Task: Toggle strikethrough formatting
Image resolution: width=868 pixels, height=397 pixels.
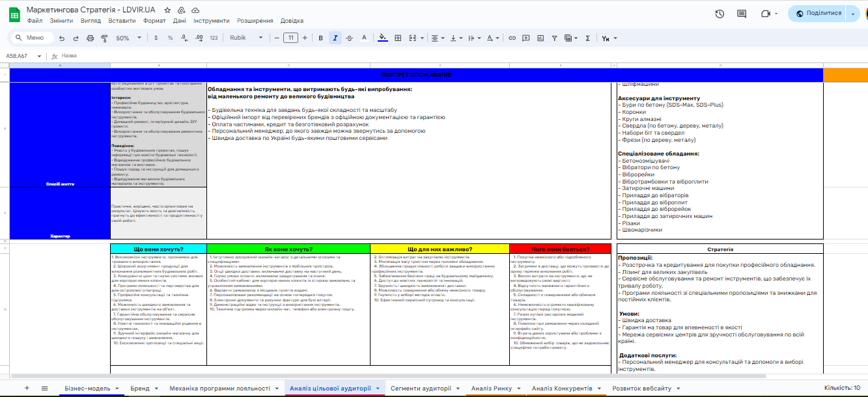Action: click(350, 38)
